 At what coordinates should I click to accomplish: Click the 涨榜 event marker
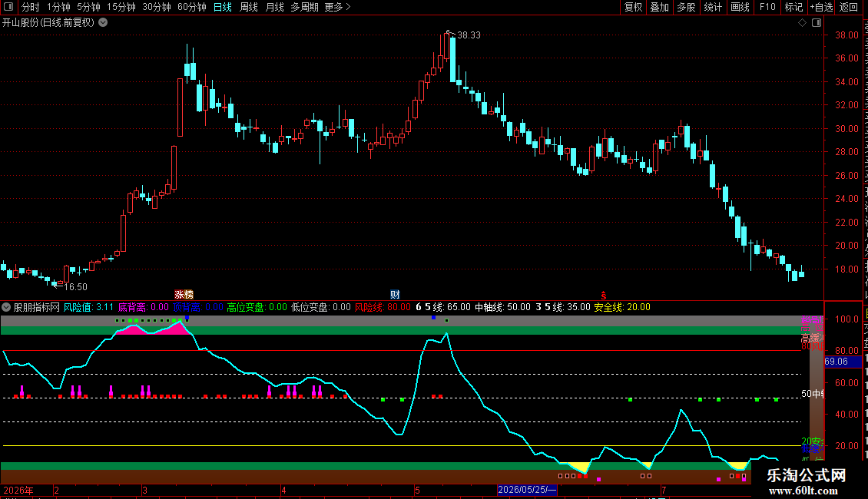(x=184, y=294)
